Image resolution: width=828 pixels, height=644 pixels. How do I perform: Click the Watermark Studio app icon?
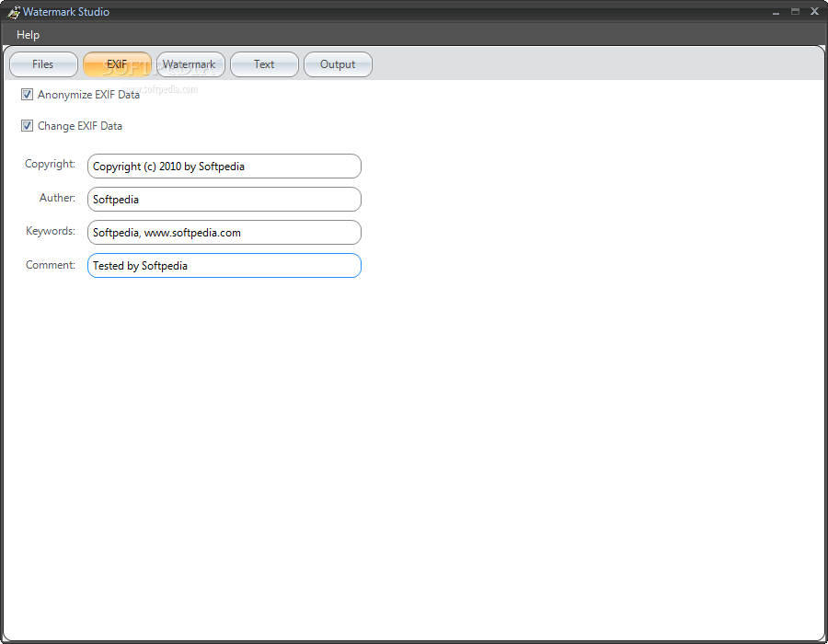[x=13, y=12]
